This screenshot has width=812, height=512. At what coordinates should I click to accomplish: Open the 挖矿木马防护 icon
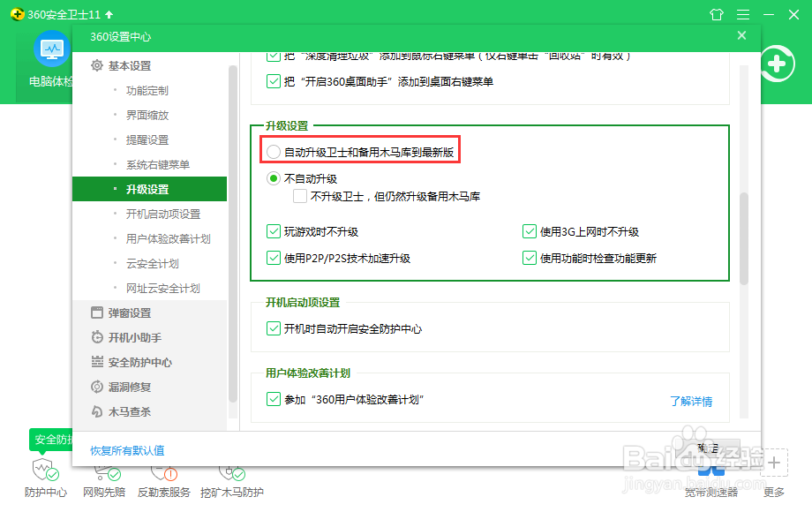[231, 473]
